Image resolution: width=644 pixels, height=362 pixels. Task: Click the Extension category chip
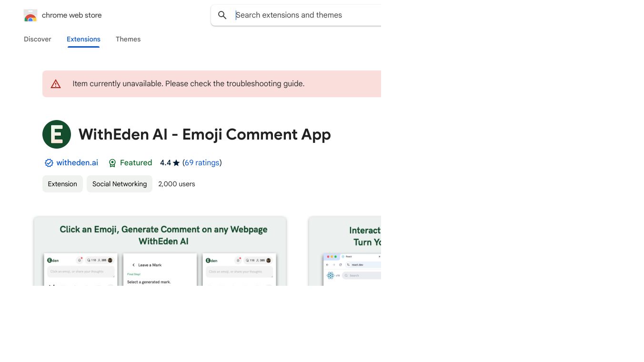[62, 184]
